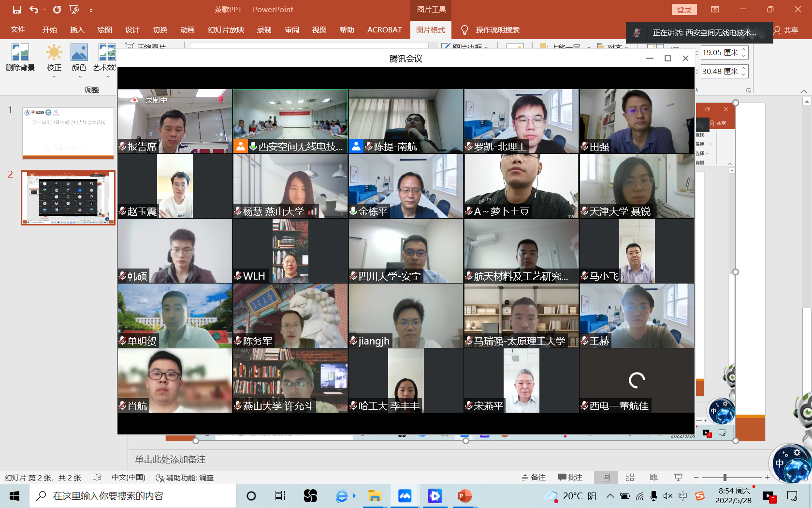Toggle the 备注 notes pane
812x508 pixels.
click(534, 478)
